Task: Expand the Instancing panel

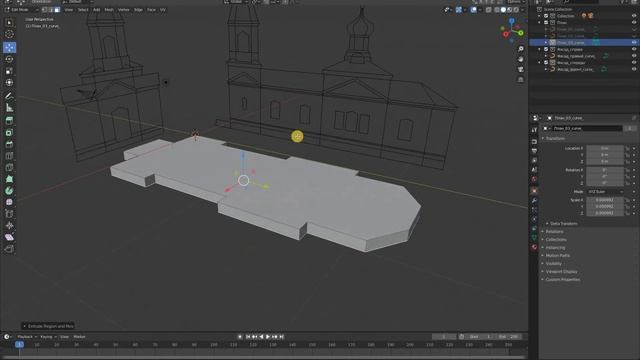Action: (x=555, y=248)
